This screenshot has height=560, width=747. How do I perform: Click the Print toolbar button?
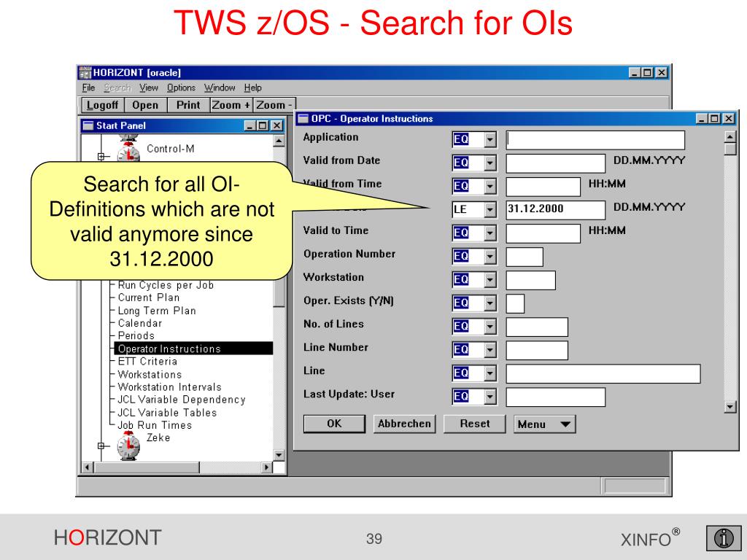(188, 105)
